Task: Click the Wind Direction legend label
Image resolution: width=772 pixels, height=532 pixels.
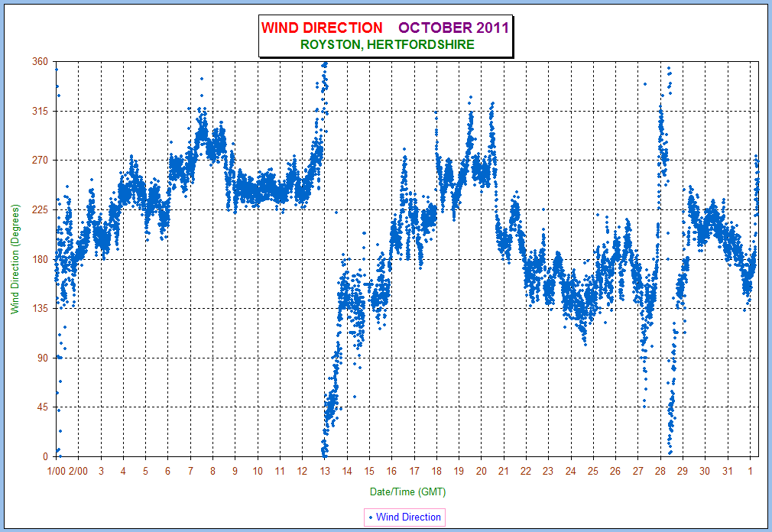Action: pyautogui.click(x=408, y=517)
